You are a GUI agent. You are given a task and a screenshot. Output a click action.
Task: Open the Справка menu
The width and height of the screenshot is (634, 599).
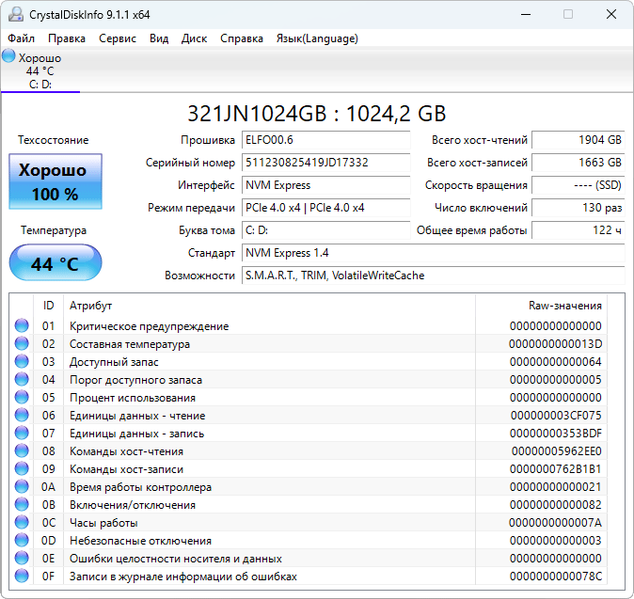coord(241,38)
